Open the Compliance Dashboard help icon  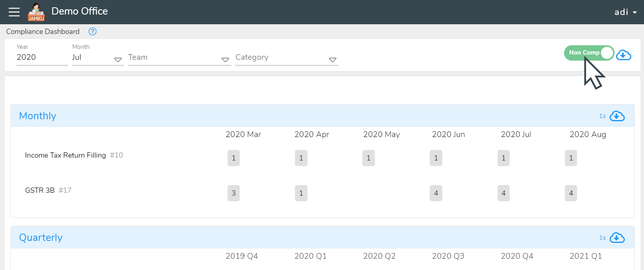click(x=92, y=32)
